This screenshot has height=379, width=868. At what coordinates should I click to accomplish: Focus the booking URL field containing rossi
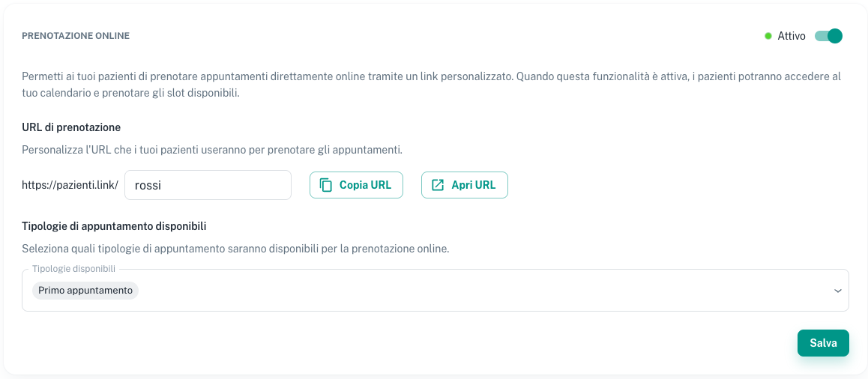208,185
